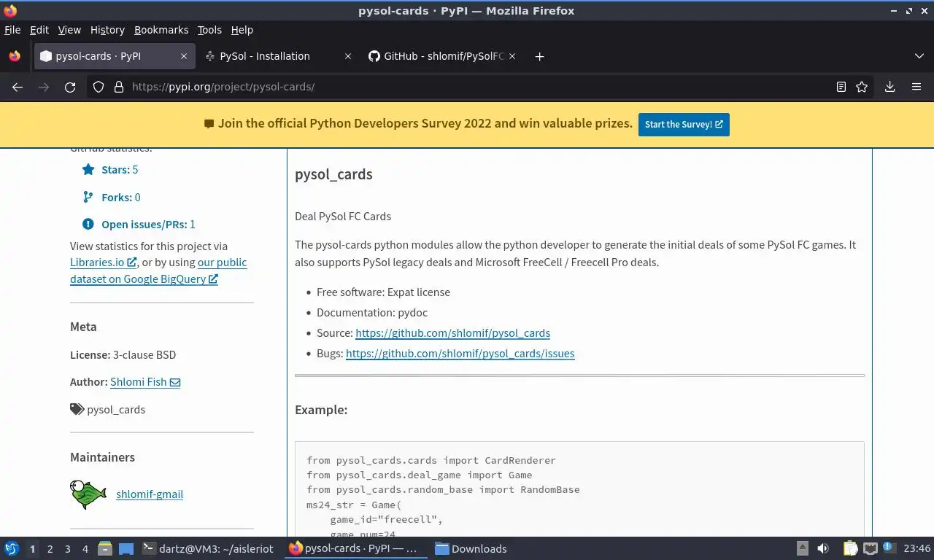
Task: Open the Downloads folder window in taskbar
Action: [471, 548]
